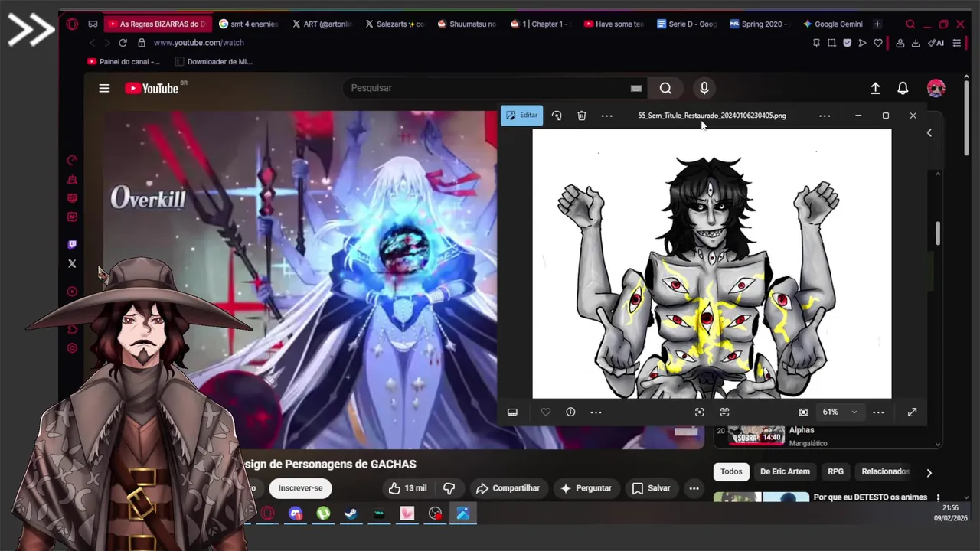Open X in the Opera sidebar
This screenshot has height=551, width=980.
point(72,264)
